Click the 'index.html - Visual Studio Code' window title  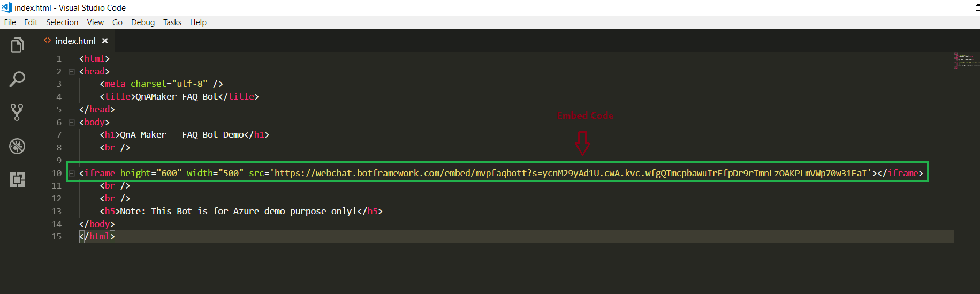(70, 7)
